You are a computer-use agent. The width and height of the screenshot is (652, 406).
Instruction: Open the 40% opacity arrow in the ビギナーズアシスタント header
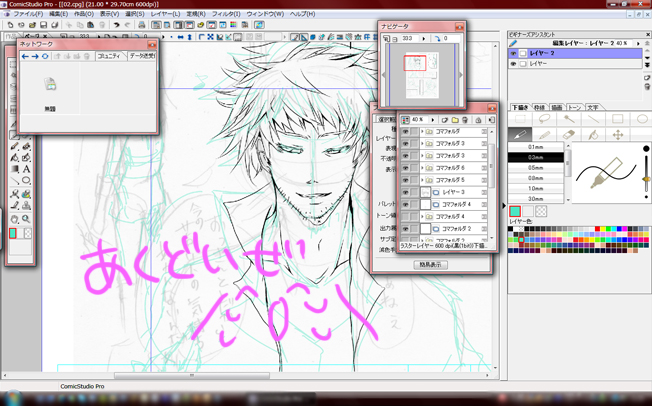[x=638, y=43]
